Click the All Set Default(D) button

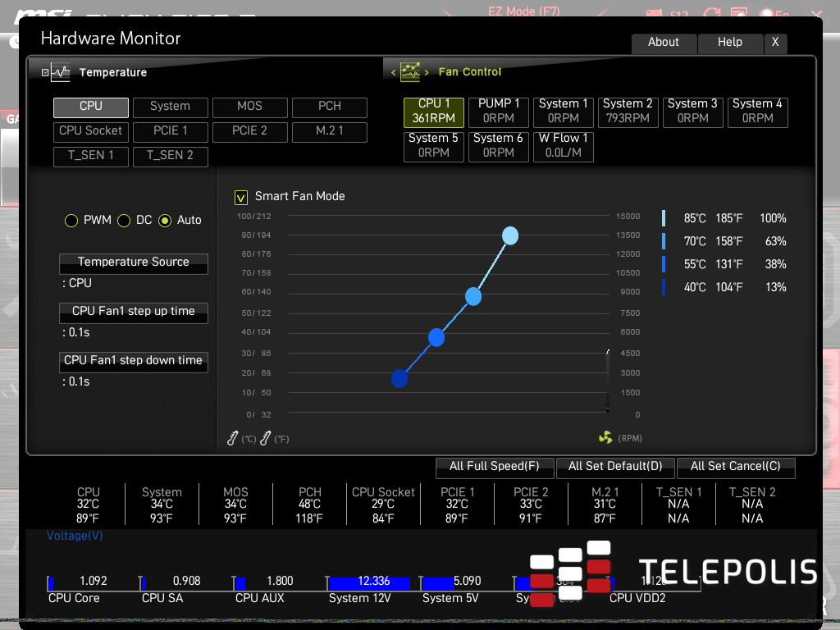coord(615,467)
